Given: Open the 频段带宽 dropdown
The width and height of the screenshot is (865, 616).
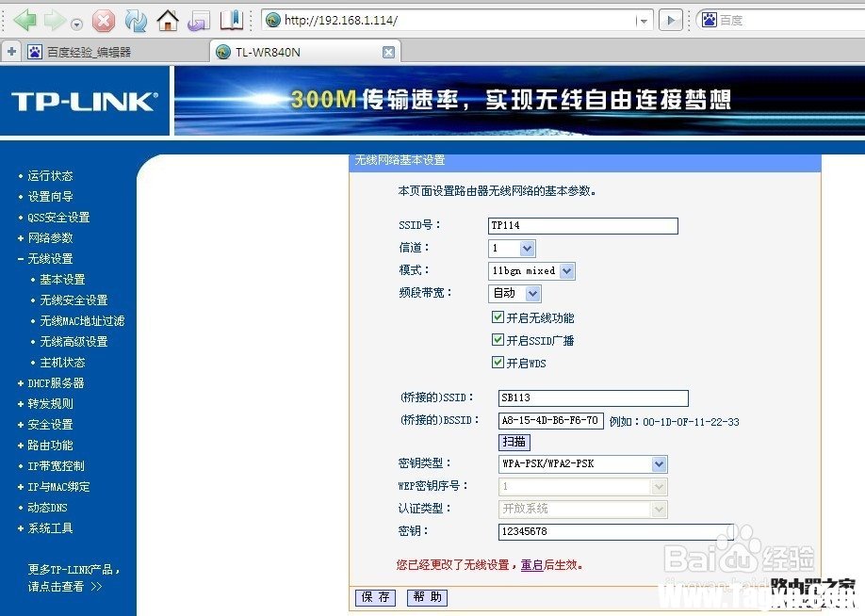Looking at the screenshot, I should point(514,293).
